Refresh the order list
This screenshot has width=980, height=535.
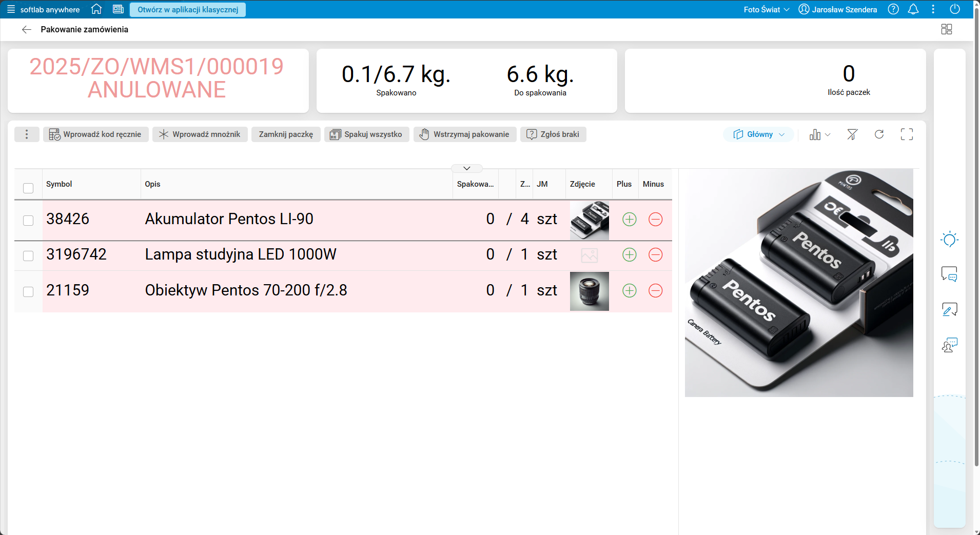879,134
